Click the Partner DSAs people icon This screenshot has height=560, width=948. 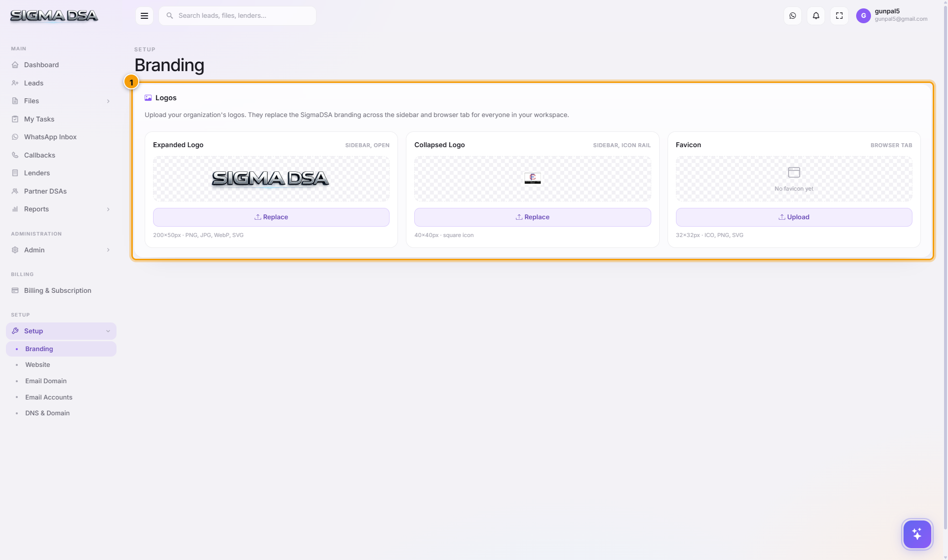point(15,191)
